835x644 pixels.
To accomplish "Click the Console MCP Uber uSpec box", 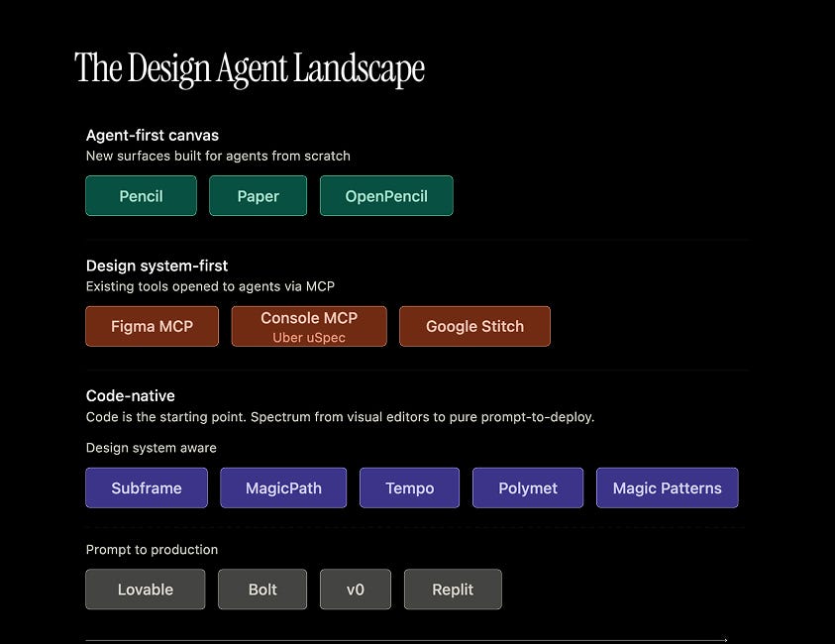I will [x=309, y=326].
